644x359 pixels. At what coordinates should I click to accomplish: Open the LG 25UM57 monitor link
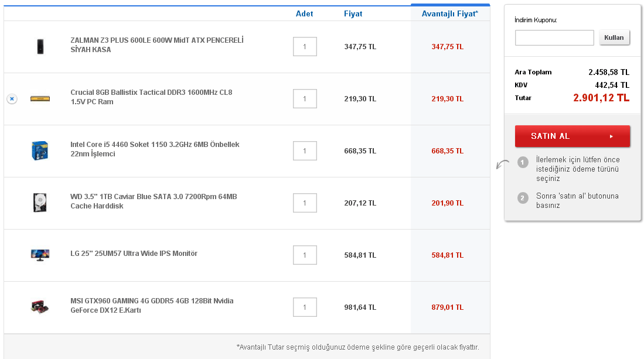coord(134,254)
